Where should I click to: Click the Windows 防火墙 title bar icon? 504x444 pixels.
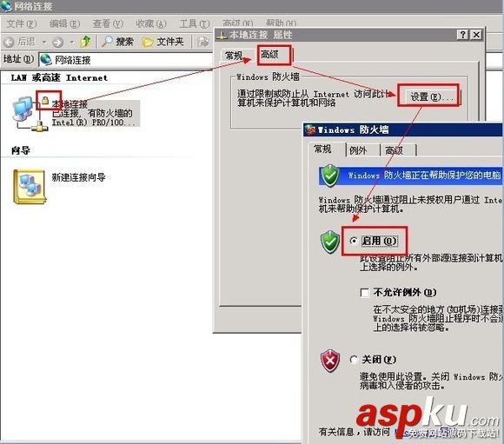(x=311, y=129)
